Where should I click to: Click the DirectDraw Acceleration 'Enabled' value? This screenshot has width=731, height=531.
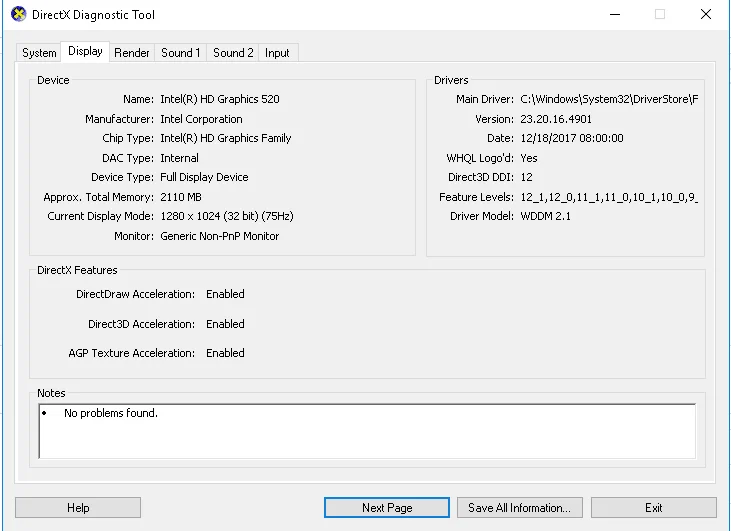click(225, 294)
